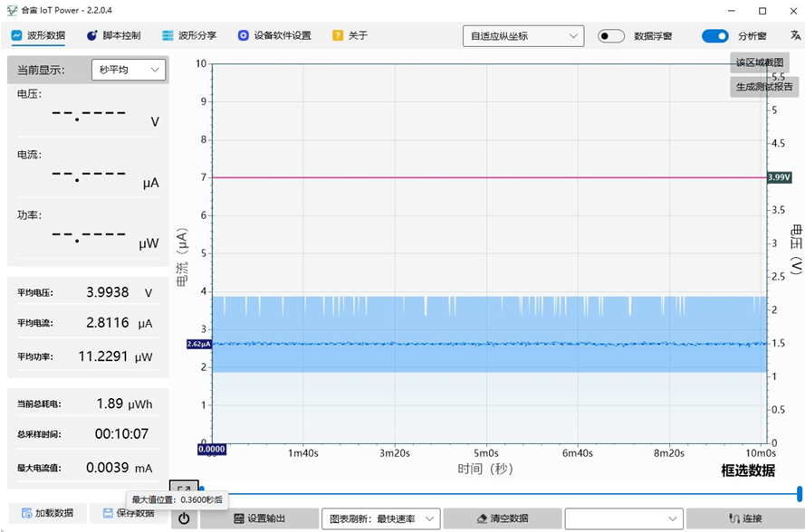Screen dimensions: 805x532
Task: Click the total energy value 1.89 µWh
Action: pyautogui.click(x=124, y=404)
